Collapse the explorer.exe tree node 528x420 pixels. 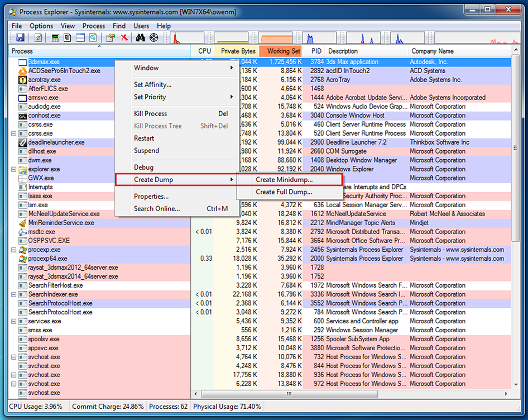(14, 169)
